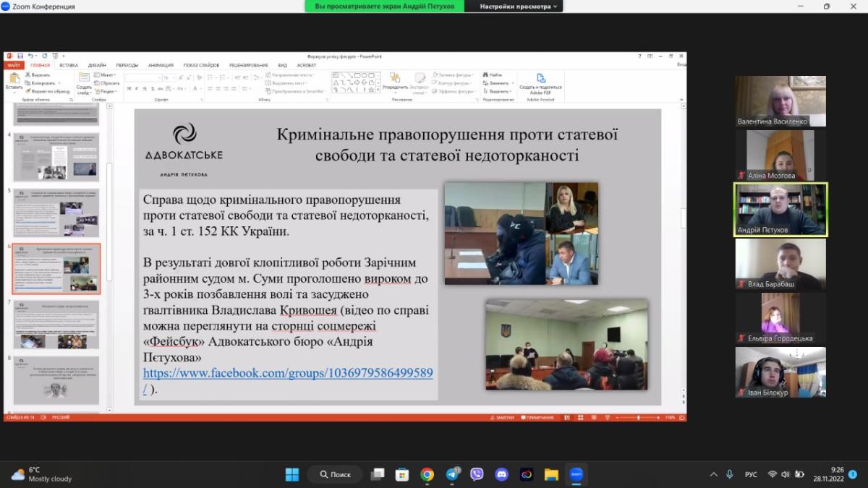Click the Поиск search box in taskbar
Image resolution: width=868 pixels, height=488 pixels.
pos(335,474)
